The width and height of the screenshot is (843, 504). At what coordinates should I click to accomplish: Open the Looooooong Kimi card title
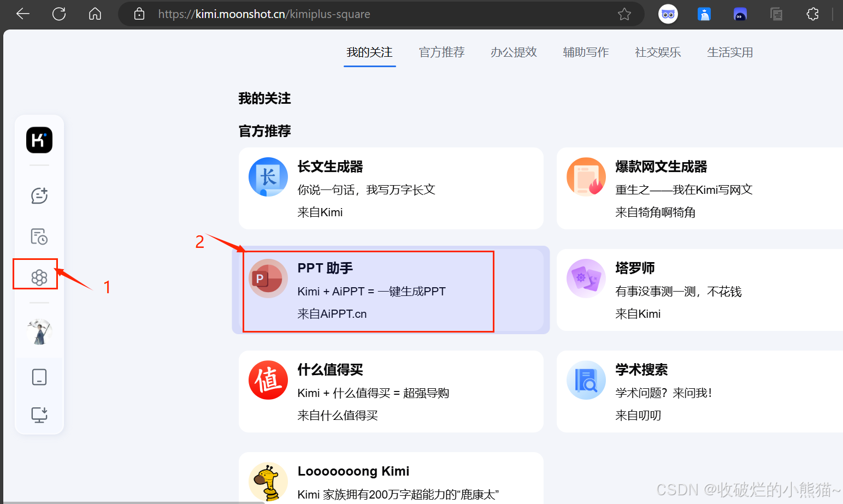click(x=353, y=471)
